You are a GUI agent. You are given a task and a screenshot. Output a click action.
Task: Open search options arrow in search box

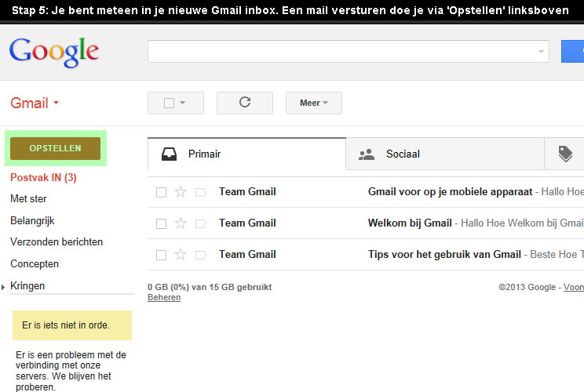click(x=541, y=52)
